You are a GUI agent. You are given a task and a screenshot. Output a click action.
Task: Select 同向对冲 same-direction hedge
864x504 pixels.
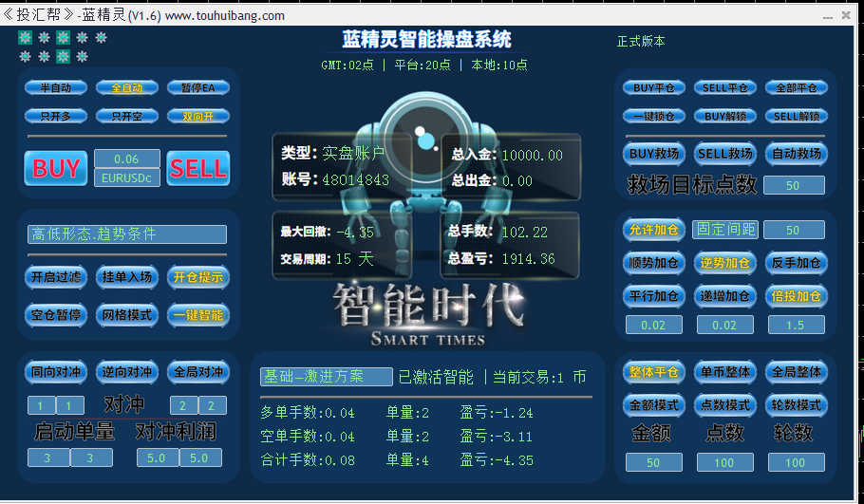pos(56,372)
